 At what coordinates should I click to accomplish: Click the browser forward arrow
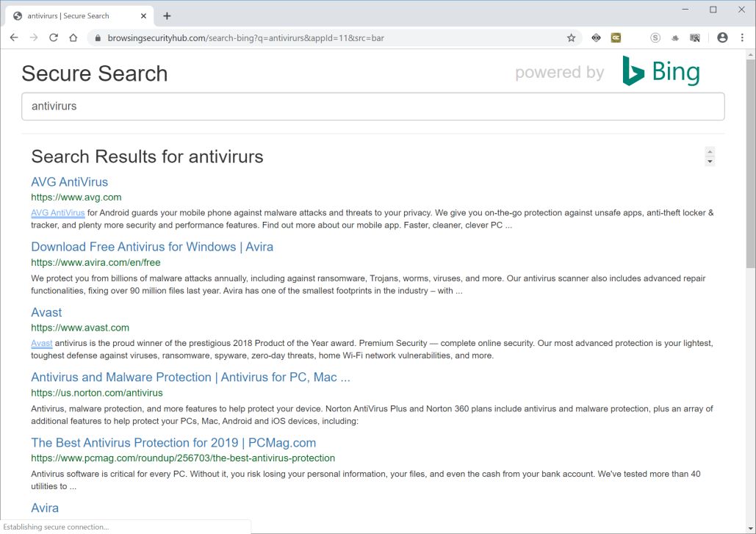pyautogui.click(x=33, y=37)
